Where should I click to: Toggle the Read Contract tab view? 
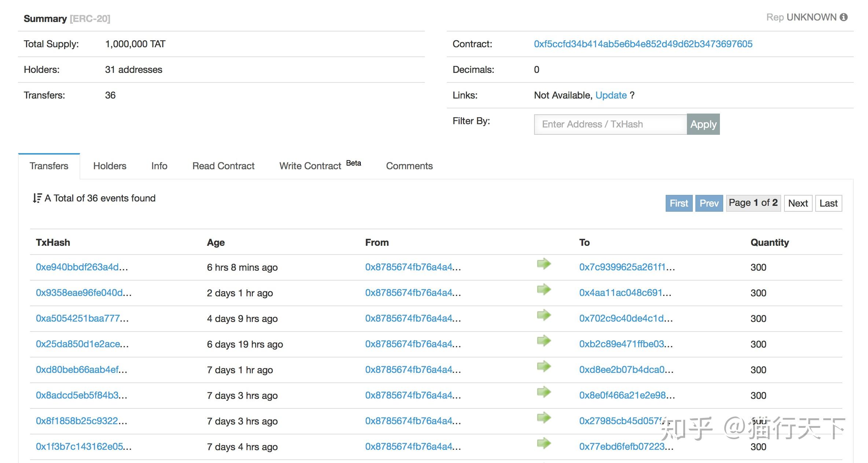click(x=223, y=166)
